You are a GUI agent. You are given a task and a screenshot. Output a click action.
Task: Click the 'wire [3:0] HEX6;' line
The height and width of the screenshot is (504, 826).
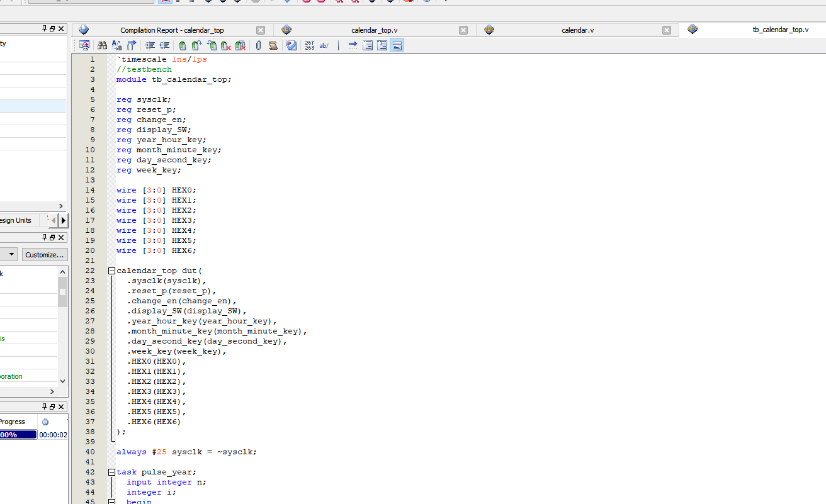click(x=156, y=250)
